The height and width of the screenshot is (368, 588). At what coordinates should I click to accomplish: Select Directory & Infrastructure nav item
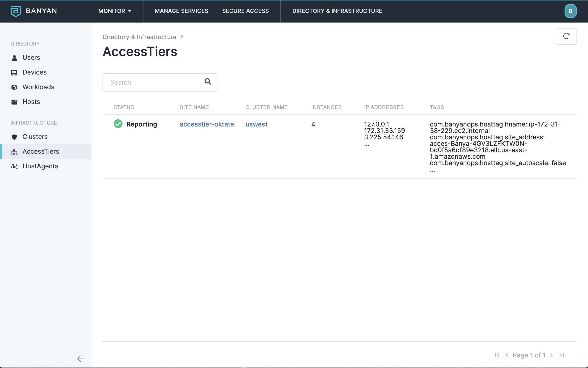tap(337, 11)
